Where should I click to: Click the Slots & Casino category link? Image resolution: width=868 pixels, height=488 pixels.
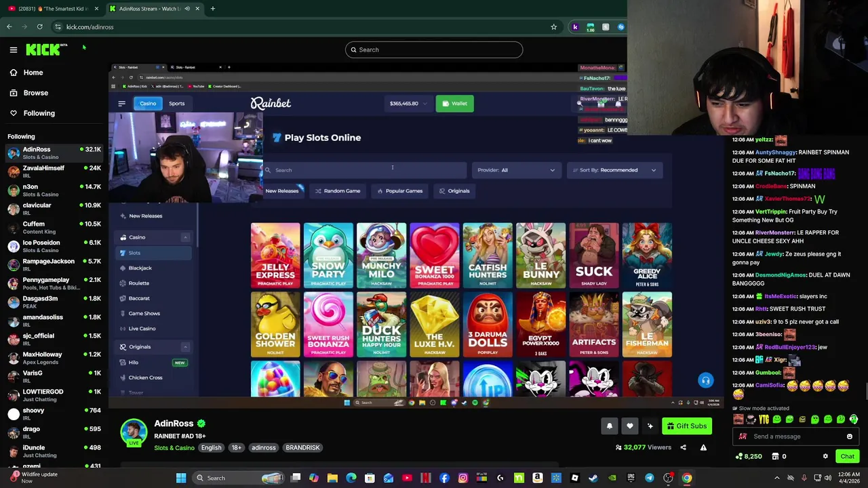pos(174,447)
